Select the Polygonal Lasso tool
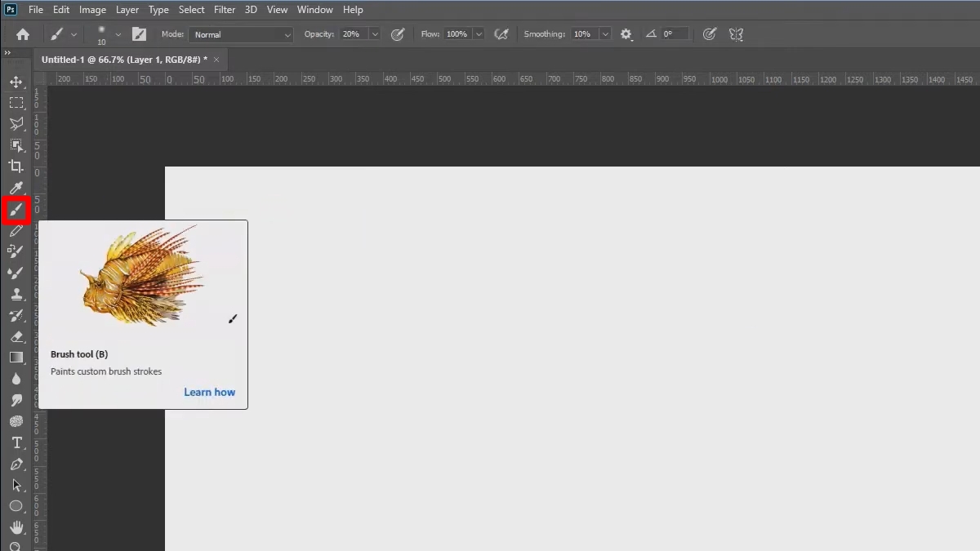Image resolution: width=980 pixels, height=551 pixels. (x=16, y=124)
